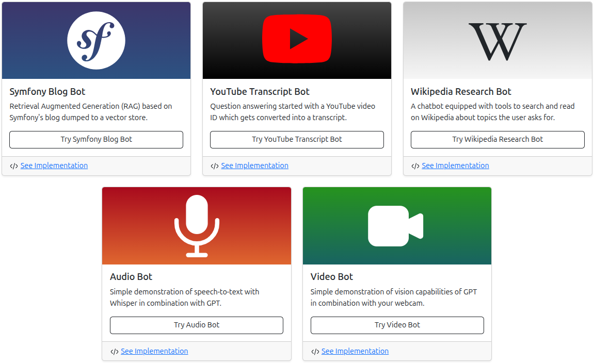Click the Wikipedia W logo

(497, 41)
